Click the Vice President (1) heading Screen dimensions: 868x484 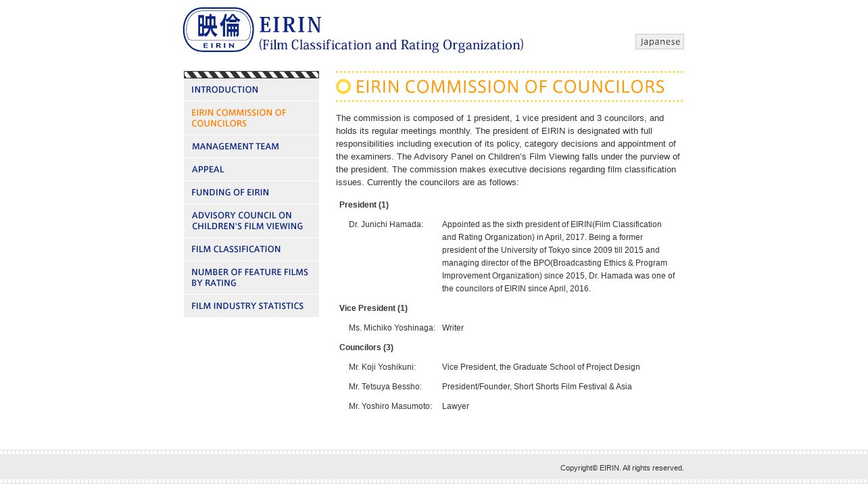[x=373, y=308]
